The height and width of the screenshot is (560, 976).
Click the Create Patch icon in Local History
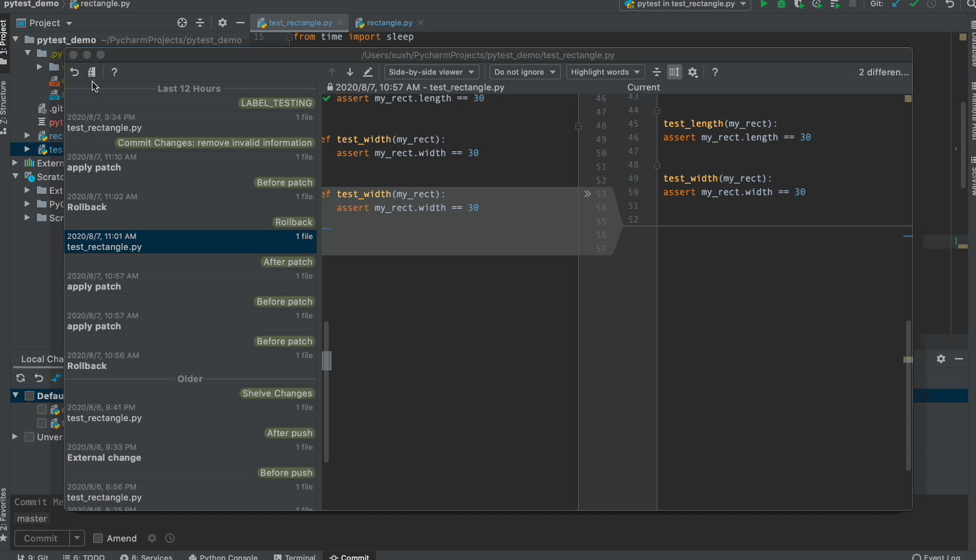92,72
